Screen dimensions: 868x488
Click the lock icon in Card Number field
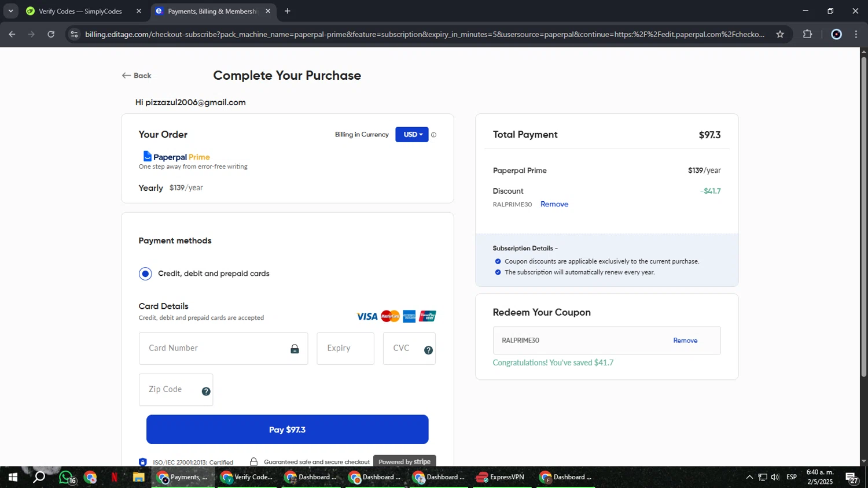pyautogui.click(x=295, y=349)
